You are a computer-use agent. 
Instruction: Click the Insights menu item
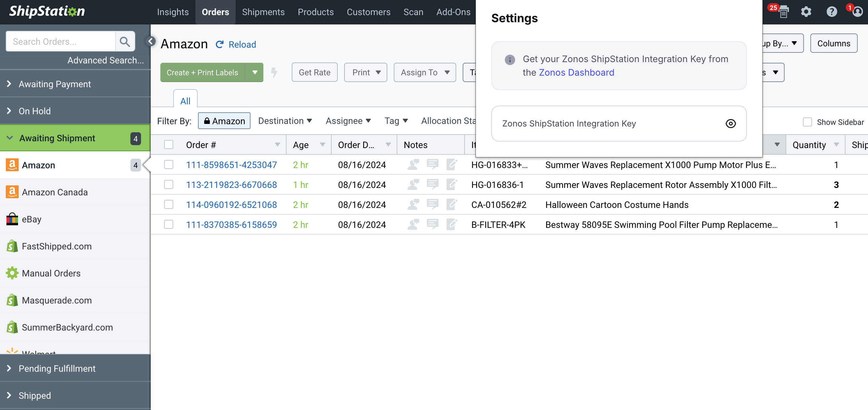[x=172, y=12]
